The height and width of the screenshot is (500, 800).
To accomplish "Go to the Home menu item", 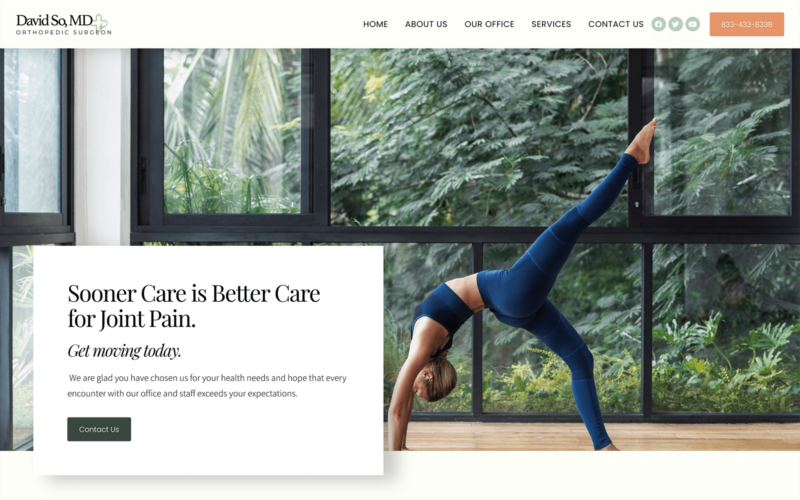I will click(376, 24).
